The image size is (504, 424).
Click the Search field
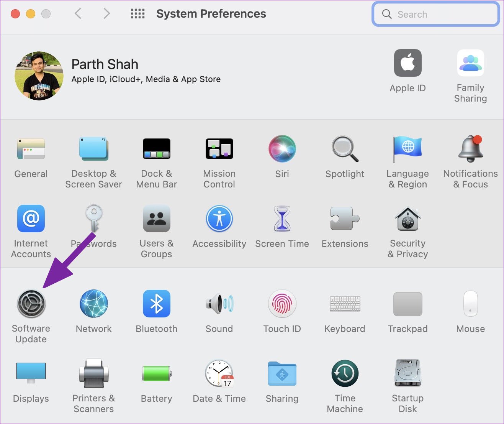pos(436,14)
